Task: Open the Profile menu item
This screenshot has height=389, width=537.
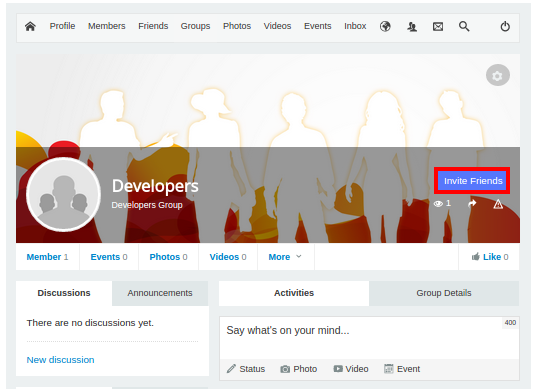Action: pyautogui.click(x=62, y=26)
